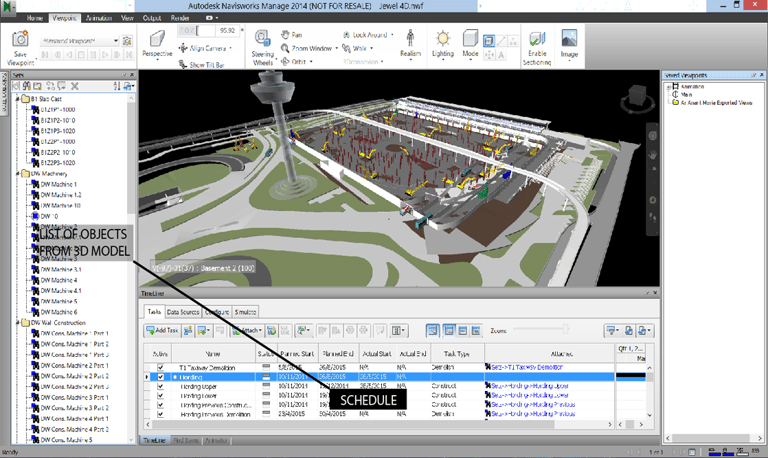Click the ViewCube in the 3D viewport
The width and height of the screenshot is (768, 458).
click(638, 96)
